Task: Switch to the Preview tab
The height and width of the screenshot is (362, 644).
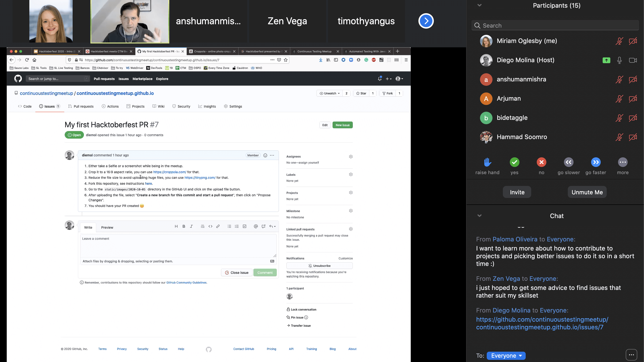Action: coord(107,227)
